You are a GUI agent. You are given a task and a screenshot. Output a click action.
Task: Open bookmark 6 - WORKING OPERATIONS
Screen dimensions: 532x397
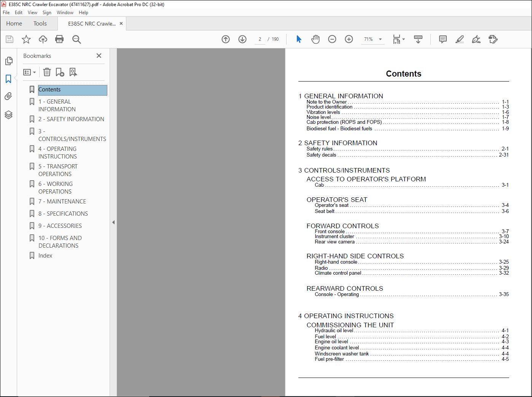pyautogui.click(x=56, y=188)
